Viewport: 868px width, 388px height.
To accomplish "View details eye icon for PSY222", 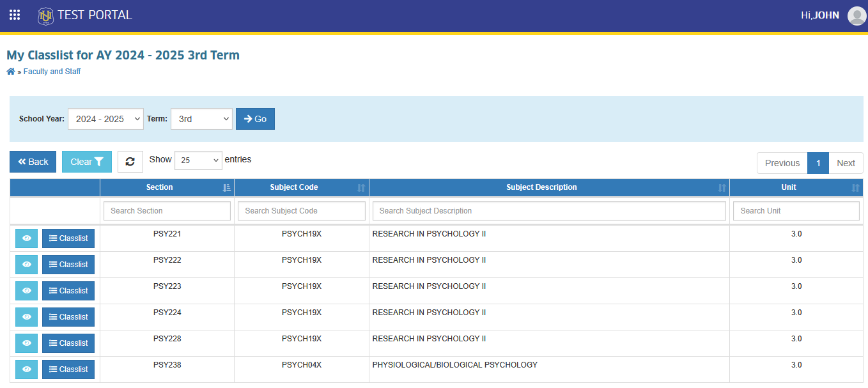I will click(27, 265).
